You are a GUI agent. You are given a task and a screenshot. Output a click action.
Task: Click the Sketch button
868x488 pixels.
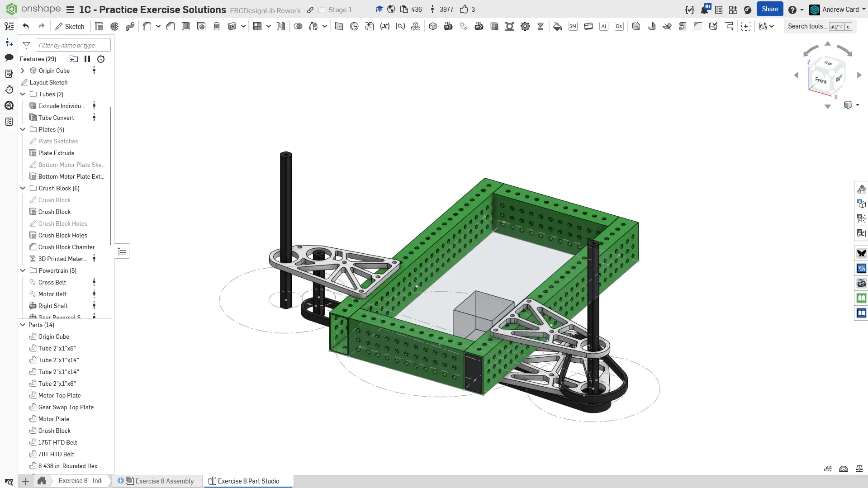tap(70, 26)
